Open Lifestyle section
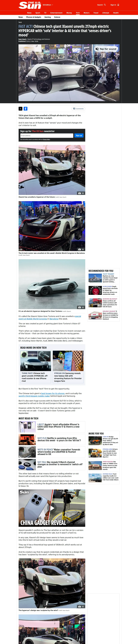The height and width of the screenshot is (644, 138). (x=106, y=13)
